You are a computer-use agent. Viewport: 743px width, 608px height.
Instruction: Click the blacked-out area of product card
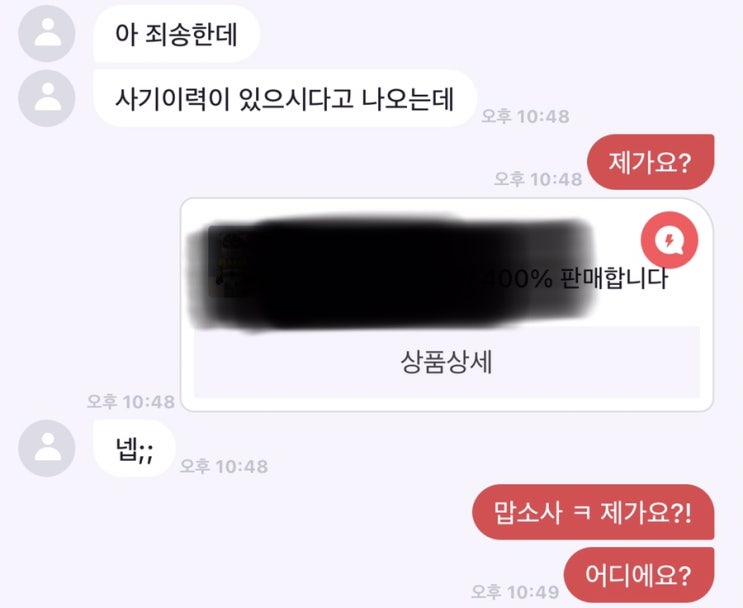pos(391,274)
